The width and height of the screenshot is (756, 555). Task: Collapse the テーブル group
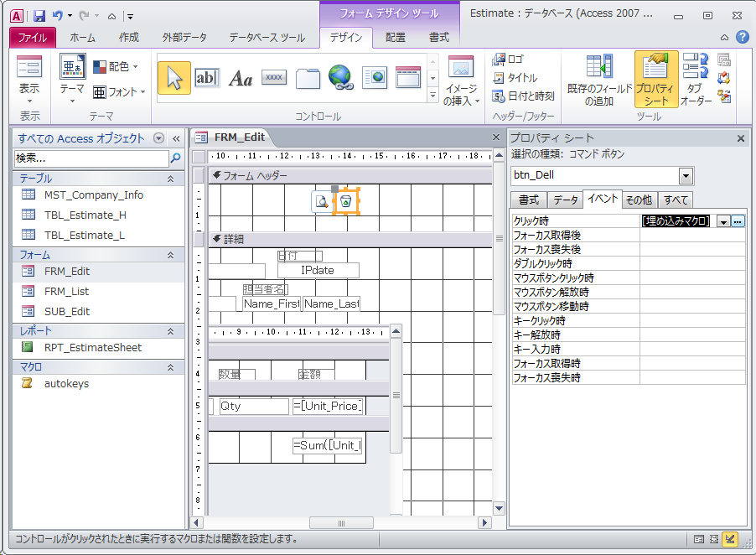[x=171, y=179]
